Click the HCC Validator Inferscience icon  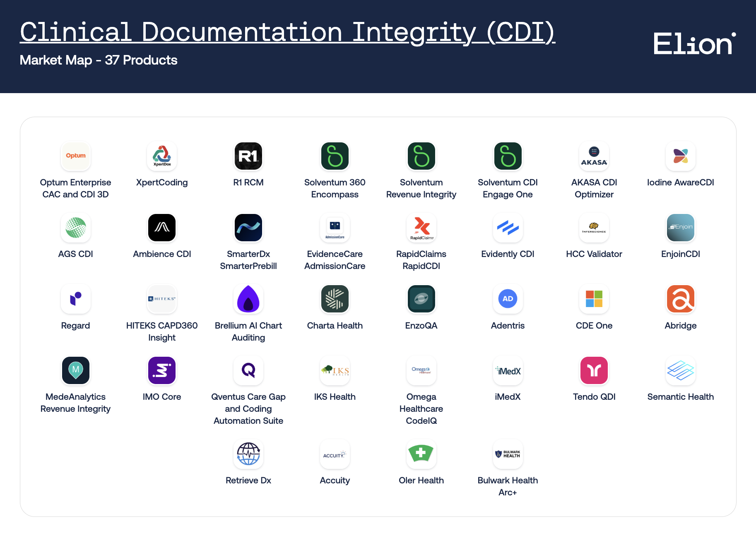click(x=594, y=228)
